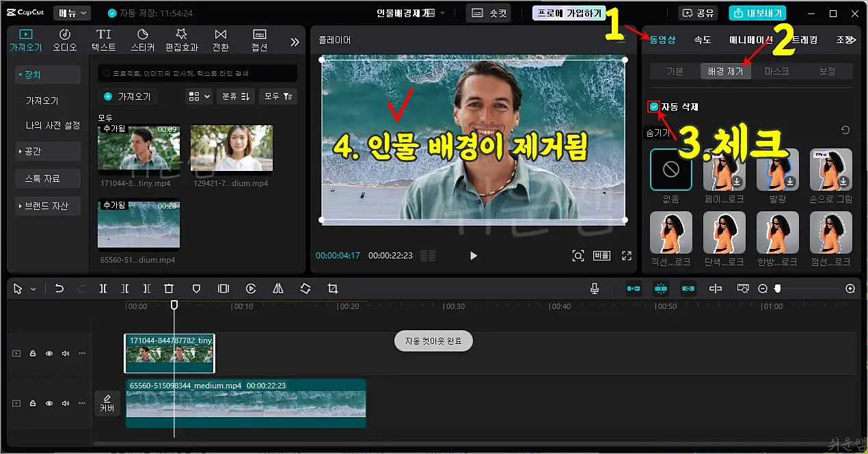Click the 숏컷 shortcuts button
This screenshot has width=868, height=454.
(488, 13)
